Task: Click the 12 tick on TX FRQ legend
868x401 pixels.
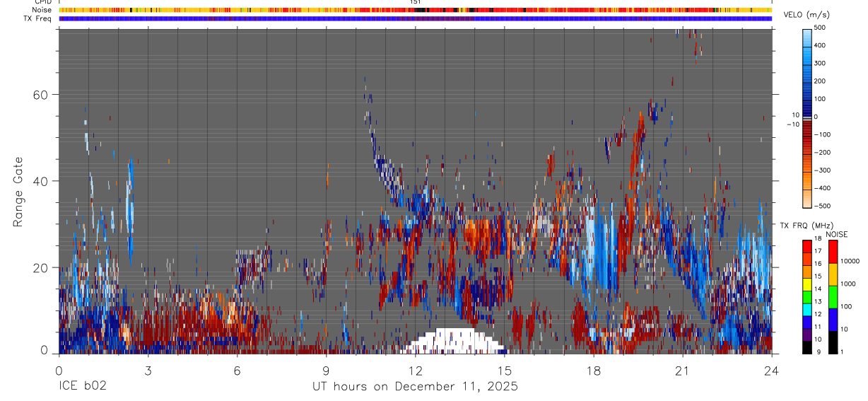Action: pyautogui.click(x=817, y=314)
